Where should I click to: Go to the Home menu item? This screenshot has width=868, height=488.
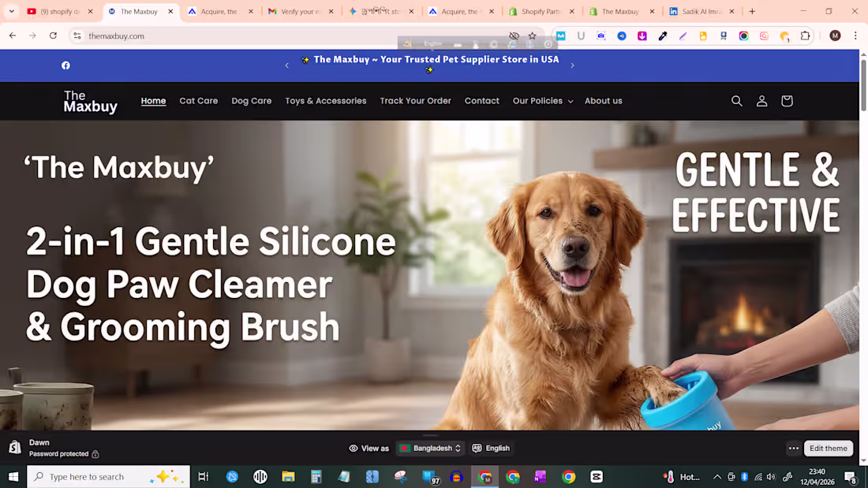point(153,101)
